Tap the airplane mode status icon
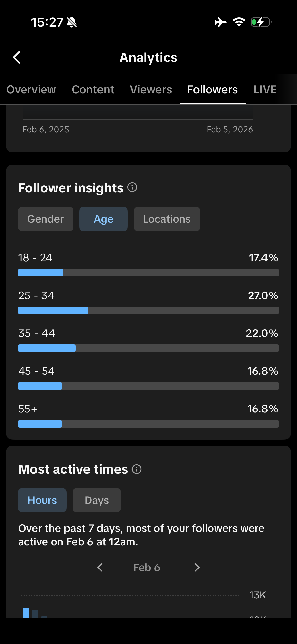 221,22
